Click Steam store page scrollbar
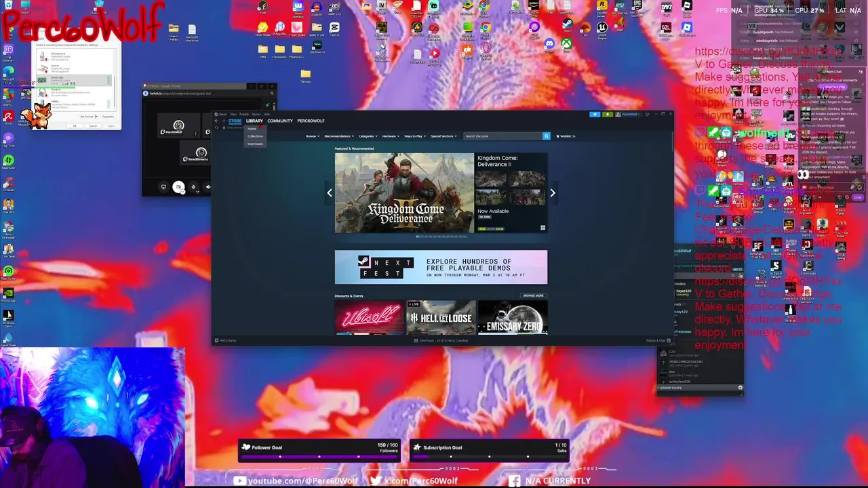 coord(671,142)
